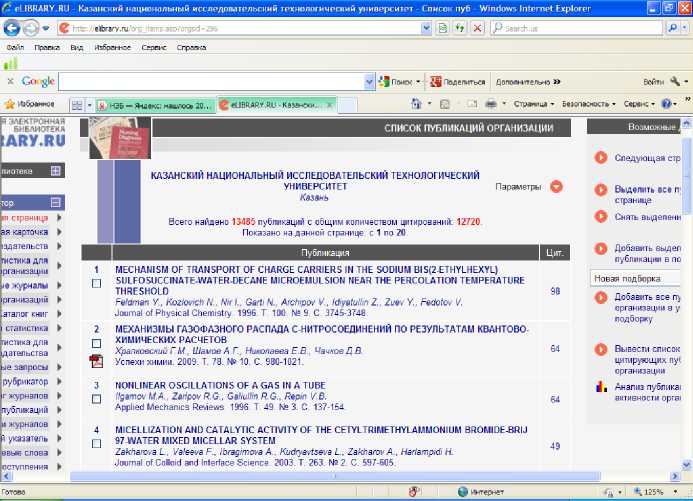Click the Home icon in command bar
693x501 pixels.
(x=416, y=104)
